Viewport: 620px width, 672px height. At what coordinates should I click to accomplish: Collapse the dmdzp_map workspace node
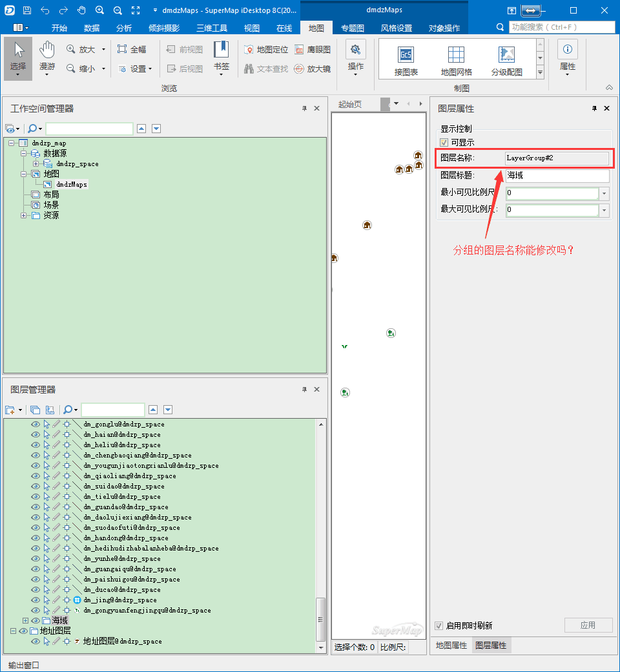pos(11,143)
